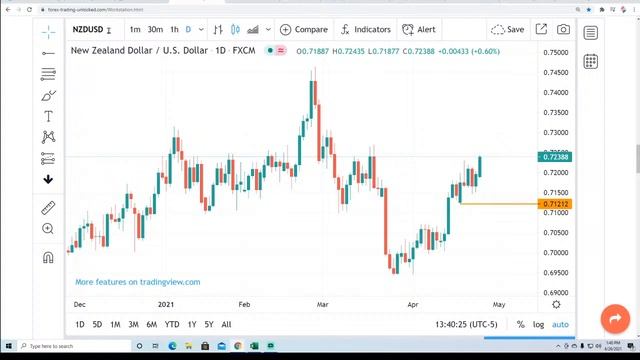Toggle auto scale mode
This screenshot has height=360, width=640.
coord(560,324)
